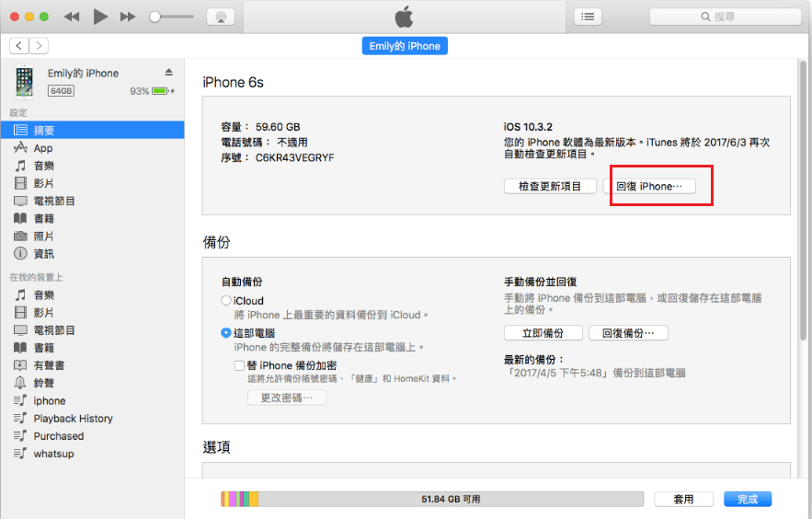This screenshot has width=812, height=519.
Task: Open the AirPlay output button
Action: click(x=220, y=17)
